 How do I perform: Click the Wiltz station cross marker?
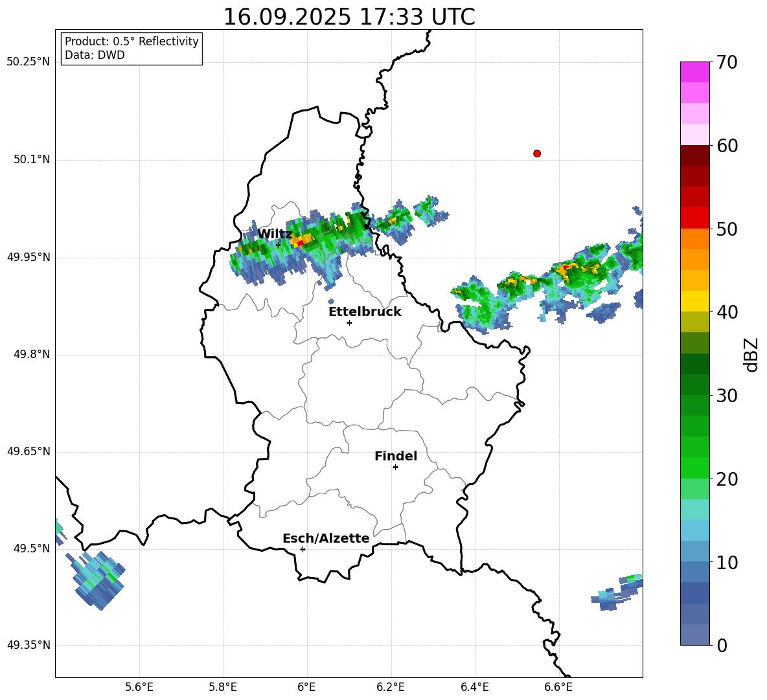pos(279,245)
